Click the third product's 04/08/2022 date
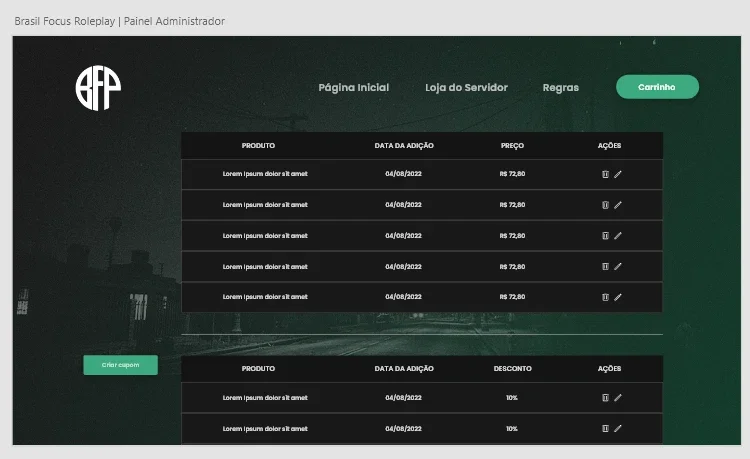 [x=403, y=236]
